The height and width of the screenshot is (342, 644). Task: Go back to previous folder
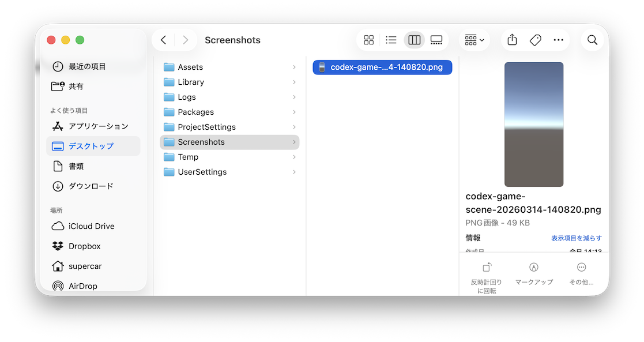coord(164,40)
